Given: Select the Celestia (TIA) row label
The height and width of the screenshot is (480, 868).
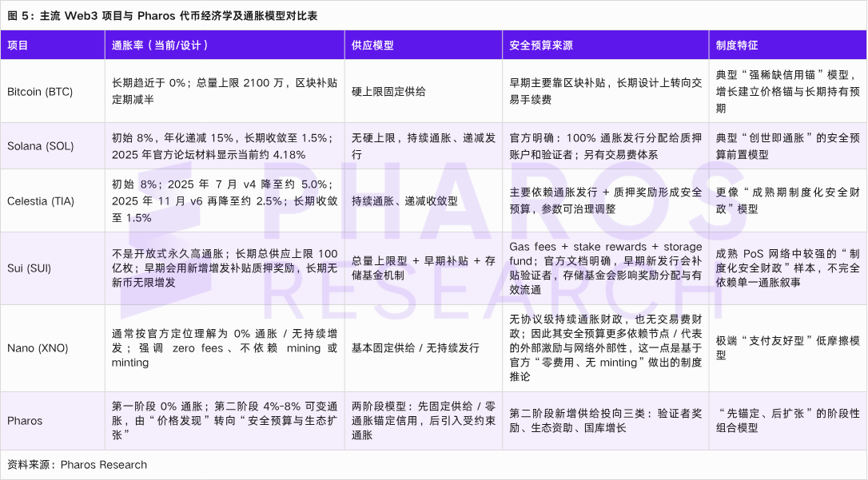Looking at the screenshot, I should point(42,201).
